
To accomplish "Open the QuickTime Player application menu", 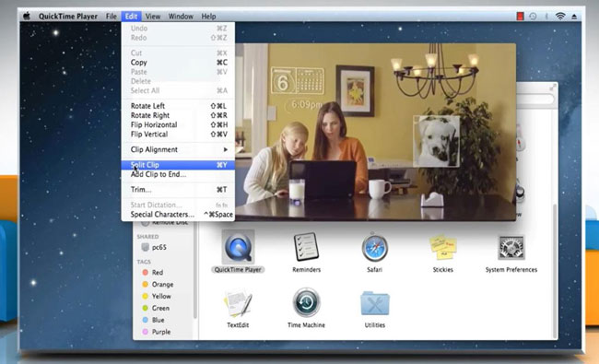I will tap(68, 16).
